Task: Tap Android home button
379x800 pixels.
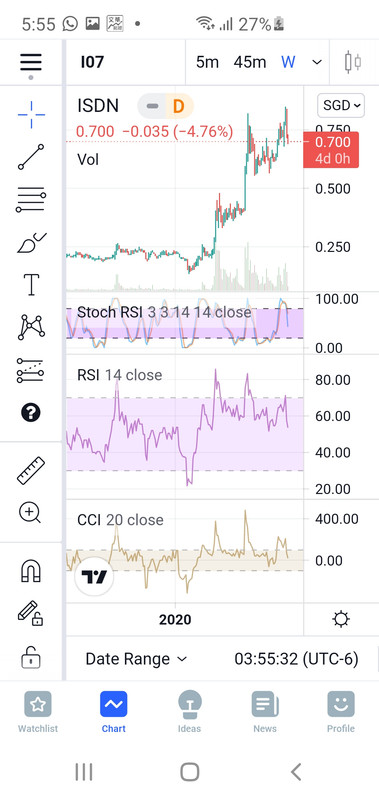Action: (190, 771)
